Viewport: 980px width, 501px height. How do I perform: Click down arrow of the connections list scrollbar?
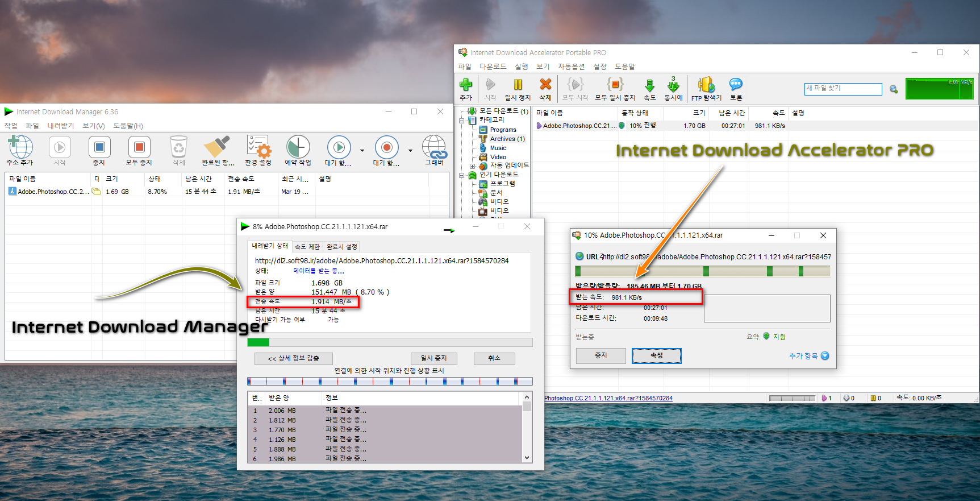point(527,458)
